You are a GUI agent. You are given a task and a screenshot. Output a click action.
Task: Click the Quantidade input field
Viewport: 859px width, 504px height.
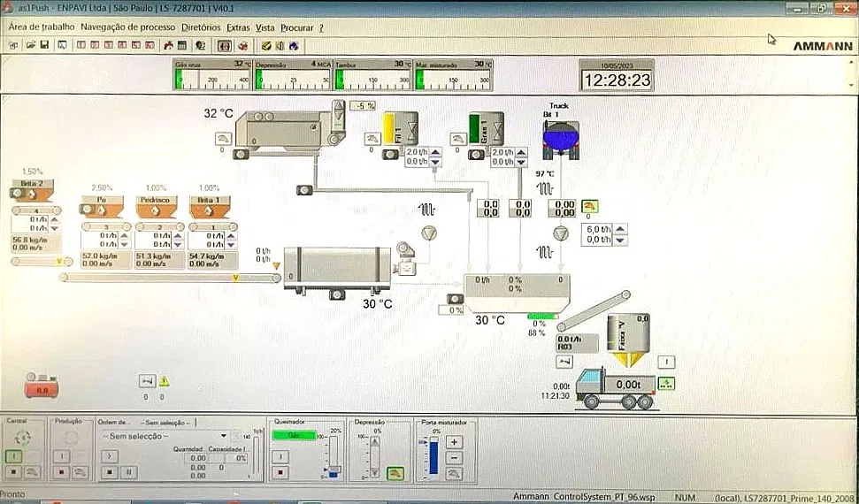point(196,458)
